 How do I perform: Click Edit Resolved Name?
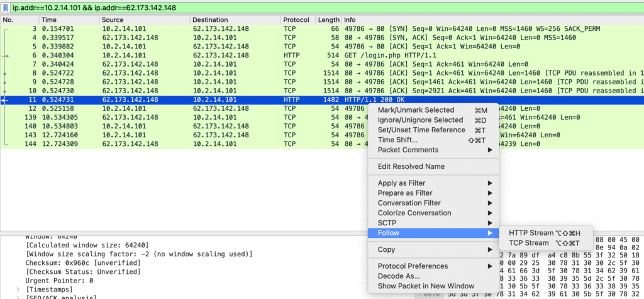pyautogui.click(x=411, y=166)
